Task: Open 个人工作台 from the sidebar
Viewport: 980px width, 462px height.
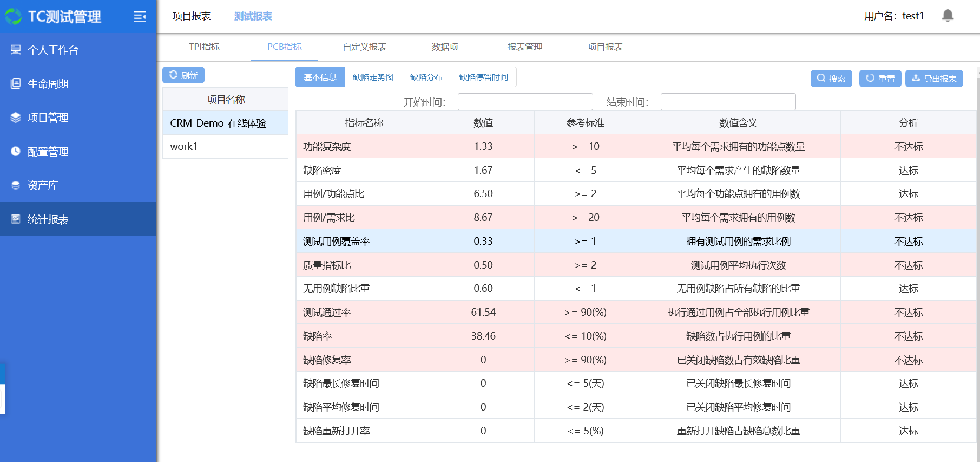Action: click(x=53, y=50)
